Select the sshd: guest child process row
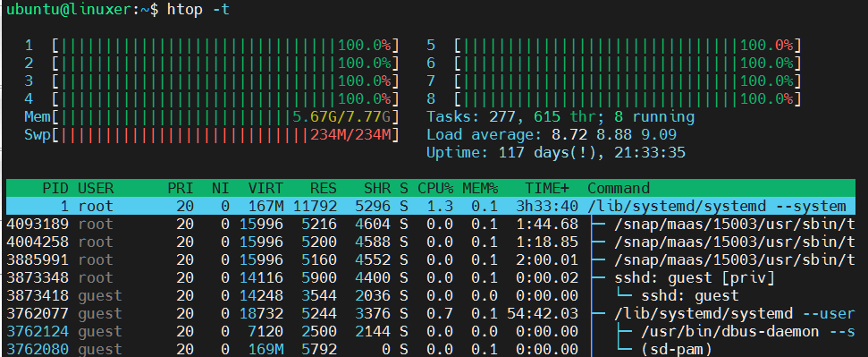This screenshot has height=357, width=868. [431, 295]
